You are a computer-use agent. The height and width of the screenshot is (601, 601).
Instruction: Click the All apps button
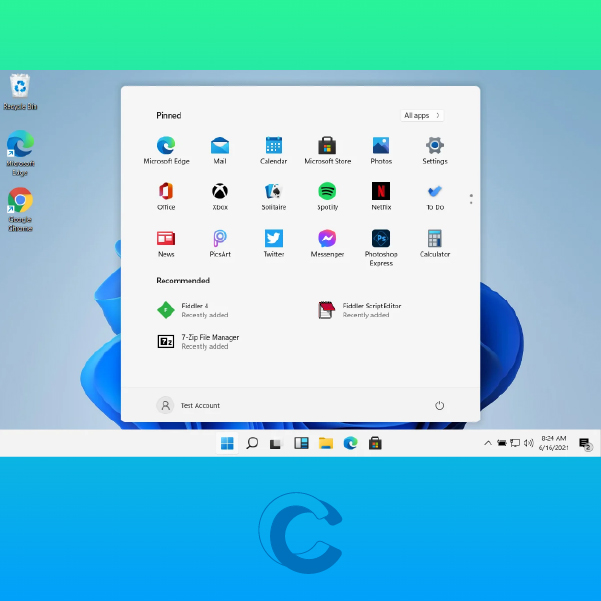422,115
